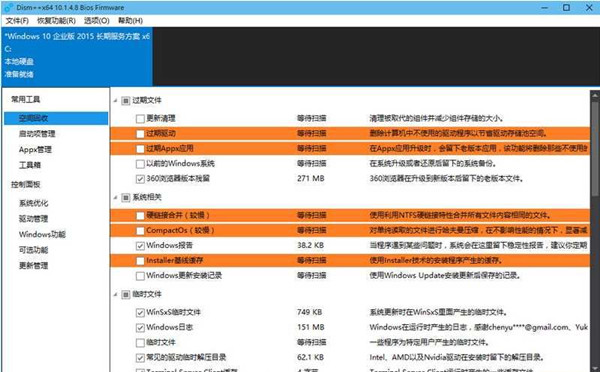Click 等待扫描 status in 以前的Windows系统 row

(312, 164)
